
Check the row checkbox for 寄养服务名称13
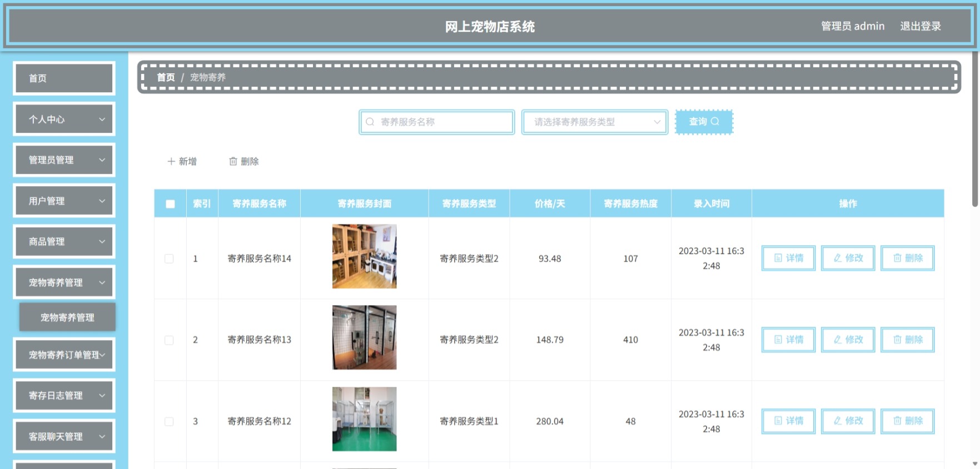click(169, 340)
